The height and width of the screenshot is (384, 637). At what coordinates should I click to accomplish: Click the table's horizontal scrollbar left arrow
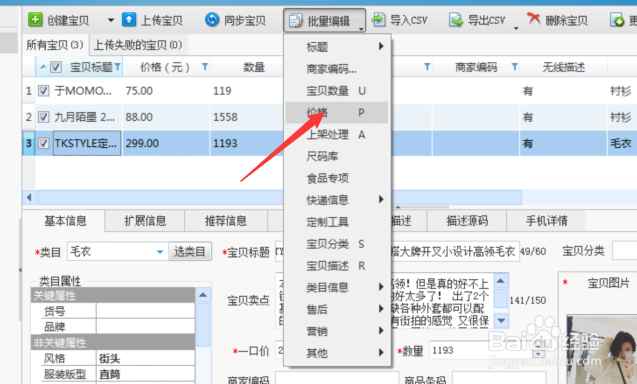pyautogui.click(x=29, y=197)
